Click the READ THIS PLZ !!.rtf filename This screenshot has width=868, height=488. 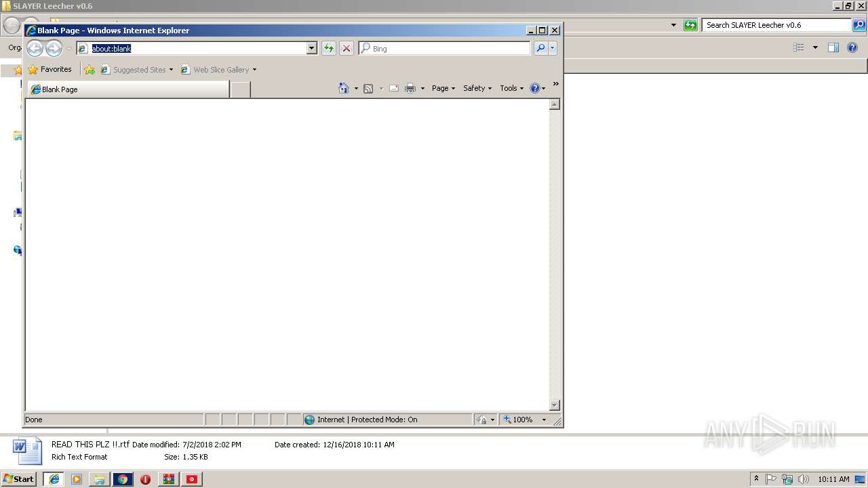[x=90, y=445]
